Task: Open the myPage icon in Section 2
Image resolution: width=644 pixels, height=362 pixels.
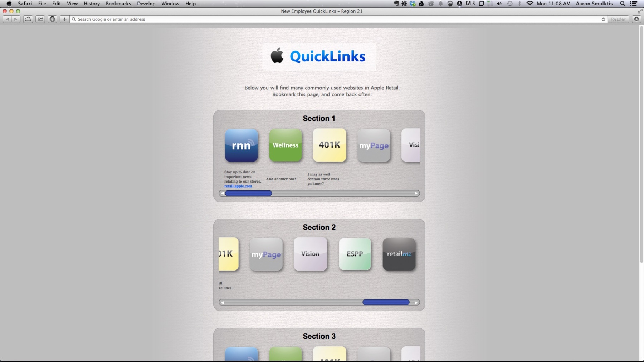Action: coord(266,254)
